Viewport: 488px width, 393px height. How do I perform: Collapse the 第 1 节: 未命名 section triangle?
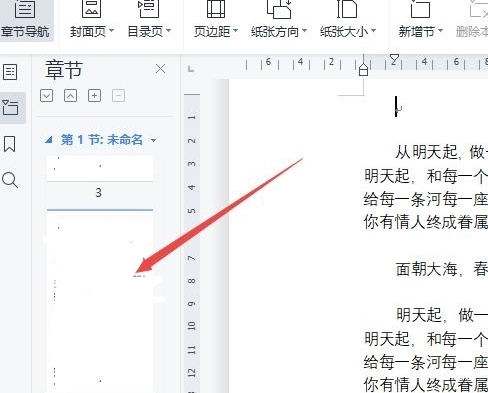click(49, 140)
